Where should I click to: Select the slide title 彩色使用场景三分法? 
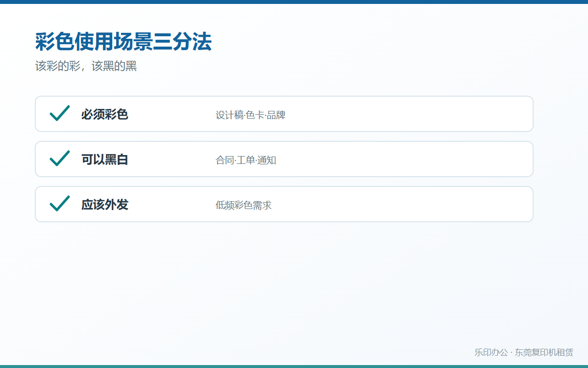[123, 42]
